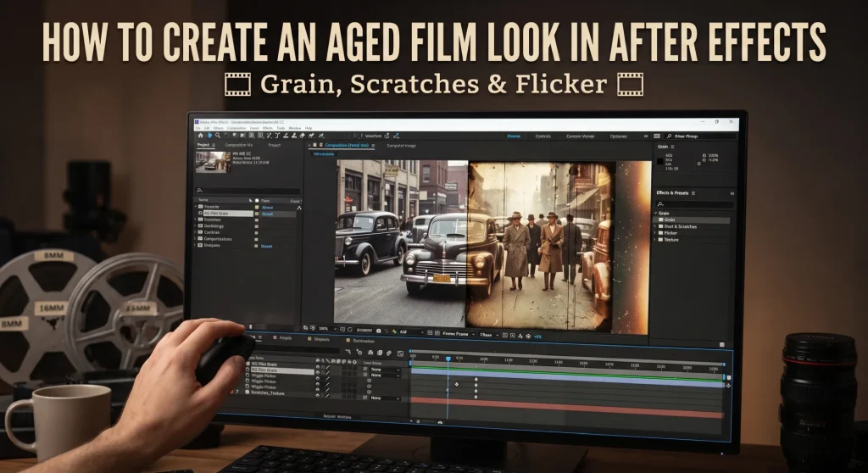Click the black color swatch in Grain panel
The image size is (868, 473).
[659, 161]
